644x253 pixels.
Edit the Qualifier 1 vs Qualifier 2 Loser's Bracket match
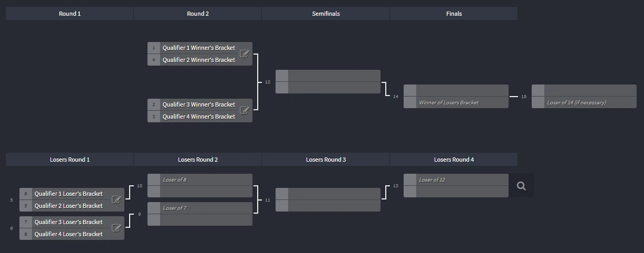click(x=117, y=199)
